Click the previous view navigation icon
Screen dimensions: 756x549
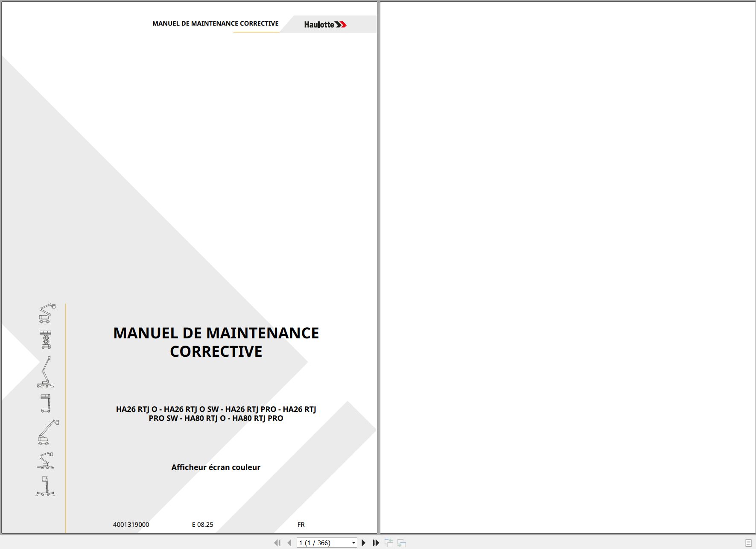(389, 543)
